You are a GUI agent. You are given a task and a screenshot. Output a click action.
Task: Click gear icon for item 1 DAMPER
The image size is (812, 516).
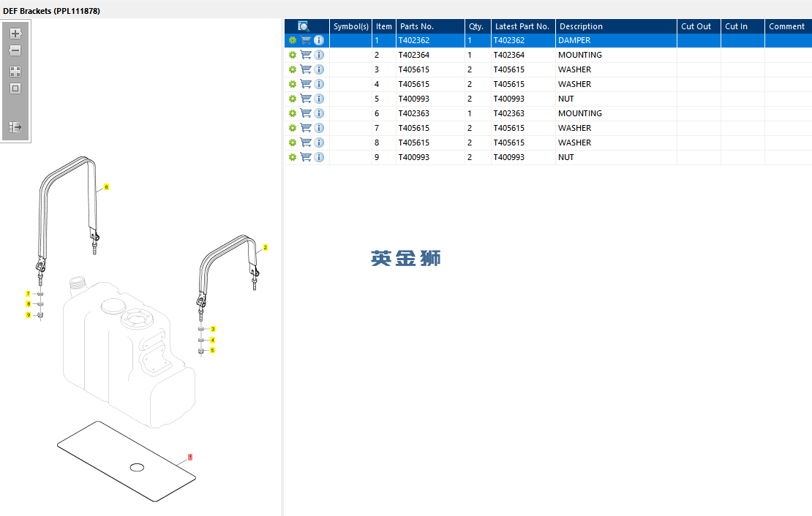click(293, 40)
